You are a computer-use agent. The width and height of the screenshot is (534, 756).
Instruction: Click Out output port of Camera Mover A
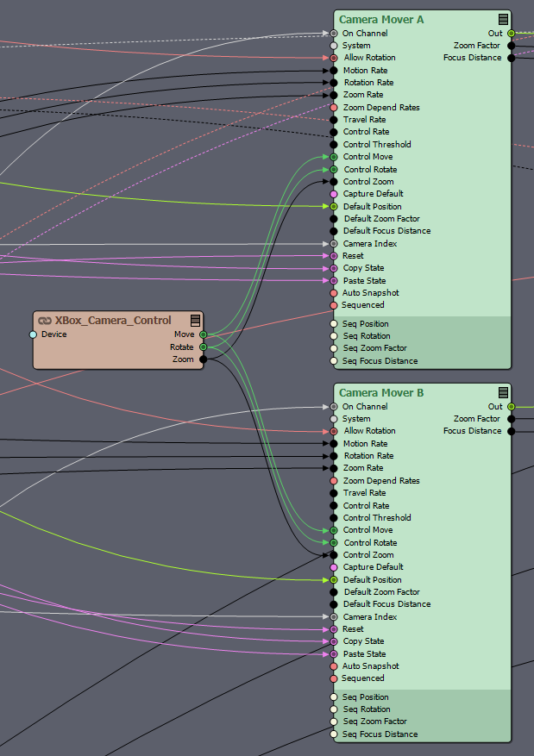[x=511, y=34]
